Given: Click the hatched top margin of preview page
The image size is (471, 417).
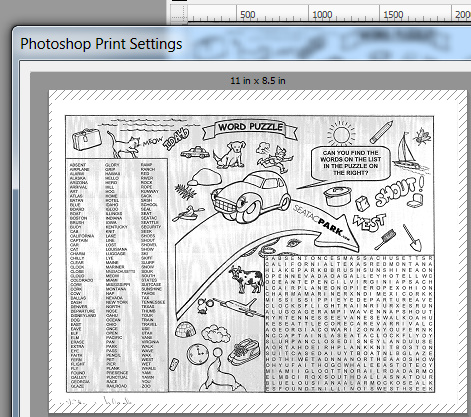Looking at the screenshot, I should (258, 94).
